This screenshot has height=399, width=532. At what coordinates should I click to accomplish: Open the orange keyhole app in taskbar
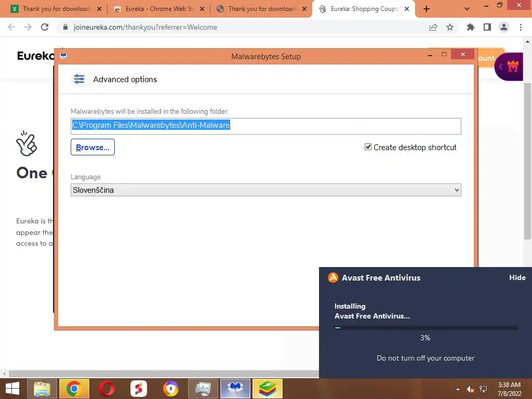pos(170,389)
